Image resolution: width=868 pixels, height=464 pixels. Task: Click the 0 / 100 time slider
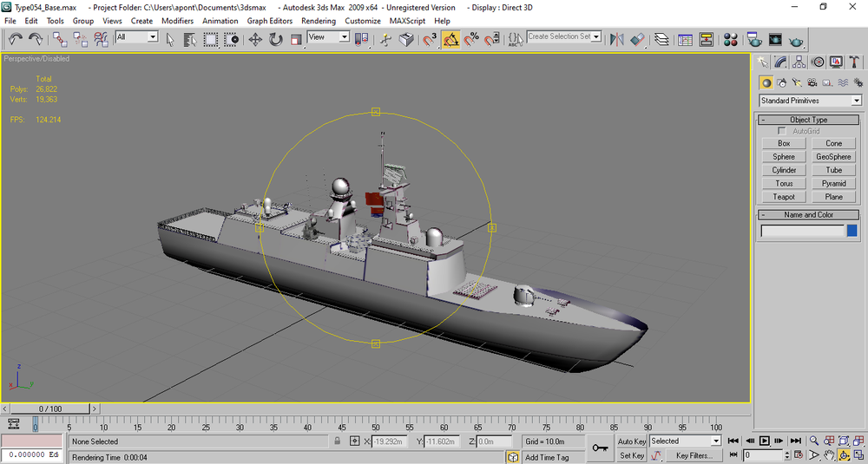point(50,408)
